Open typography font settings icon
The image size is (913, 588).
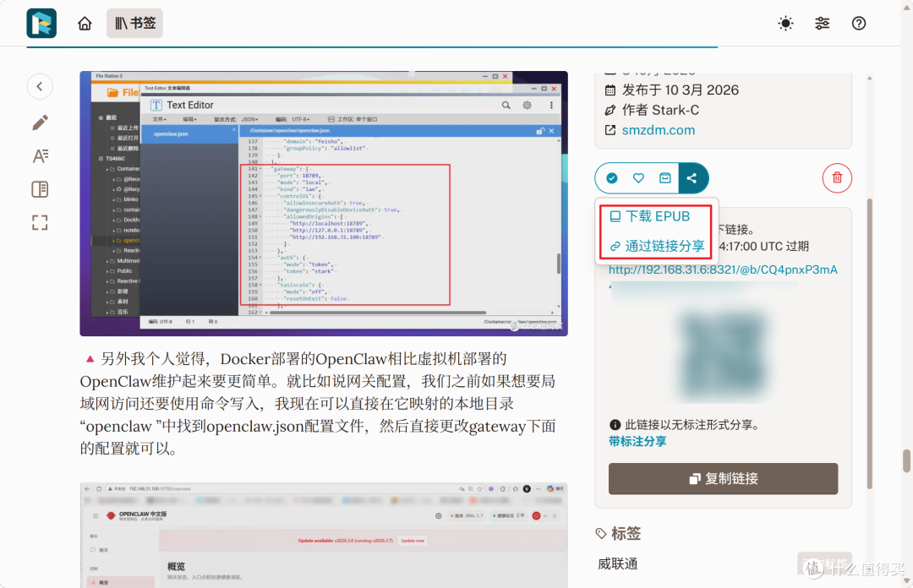pos(41,156)
